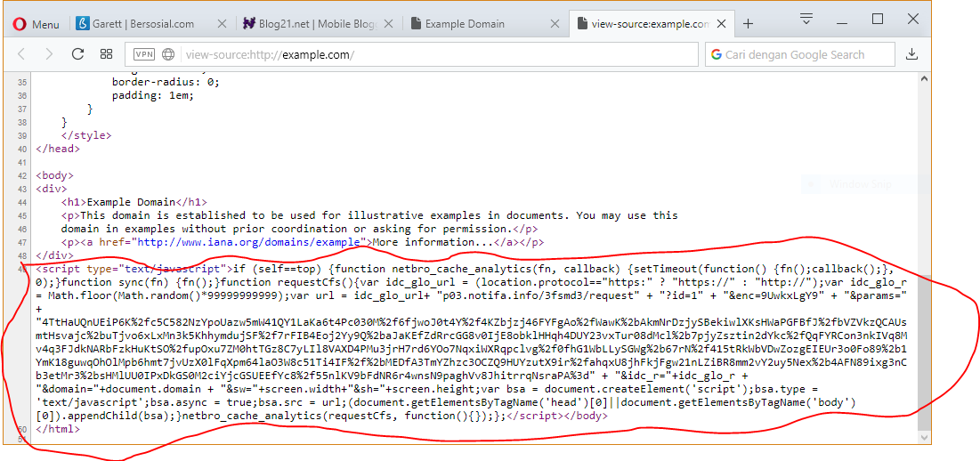Open the Opera Menu button

pyautogui.click(x=35, y=24)
